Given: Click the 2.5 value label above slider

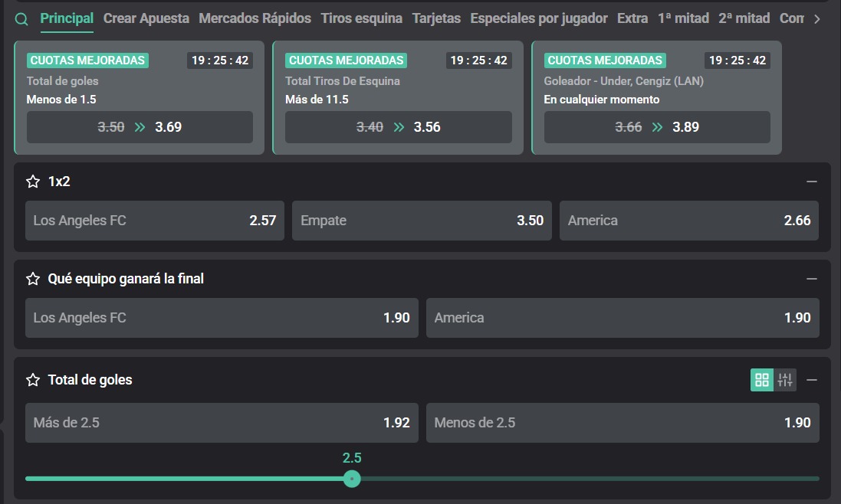Looking at the screenshot, I should pyautogui.click(x=352, y=458).
